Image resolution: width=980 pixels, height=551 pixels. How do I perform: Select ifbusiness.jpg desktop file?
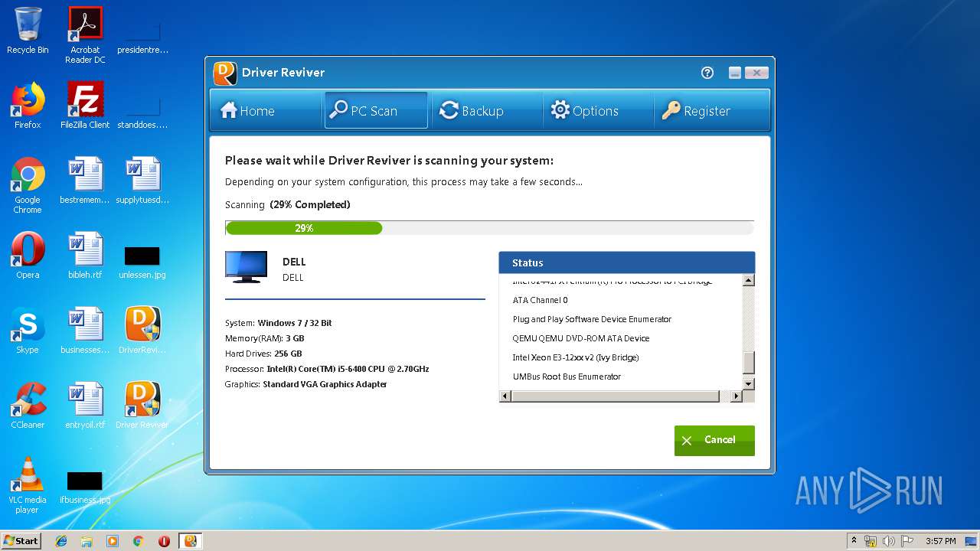[85, 487]
